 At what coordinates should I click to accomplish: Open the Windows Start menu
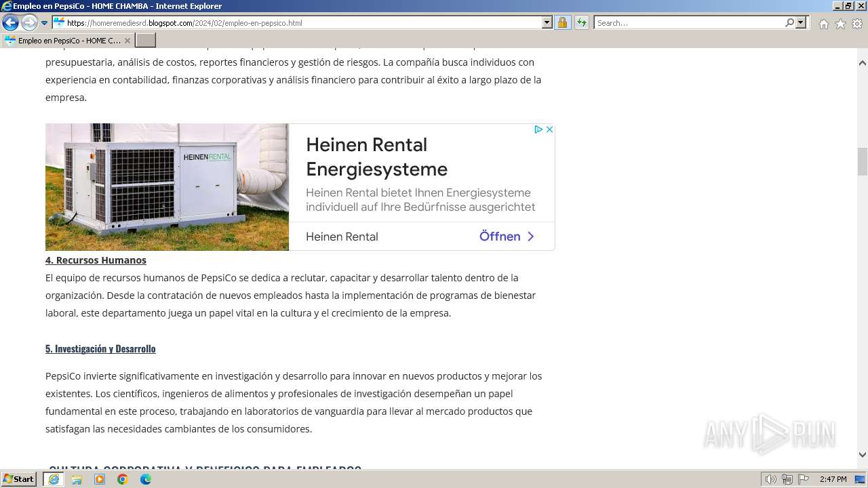pyautogui.click(x=19, y=479)
